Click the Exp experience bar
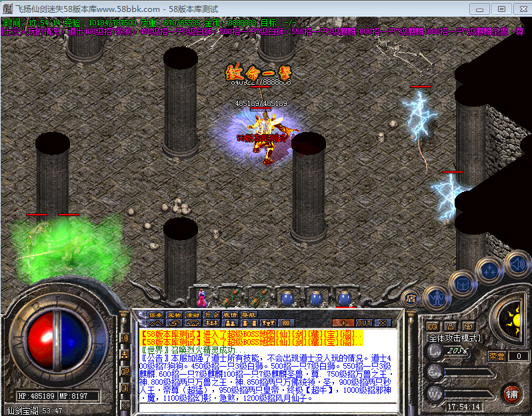532x416 pixels. 469,373
